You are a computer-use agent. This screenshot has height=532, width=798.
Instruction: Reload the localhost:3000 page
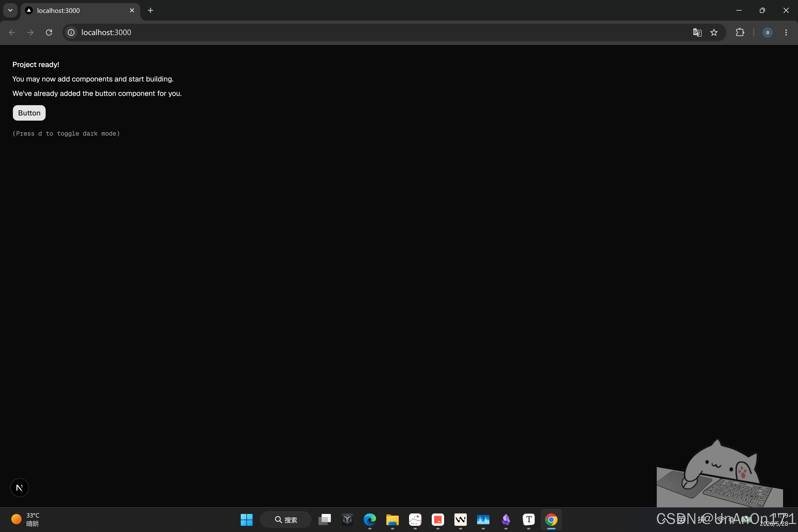coord(49,32)
